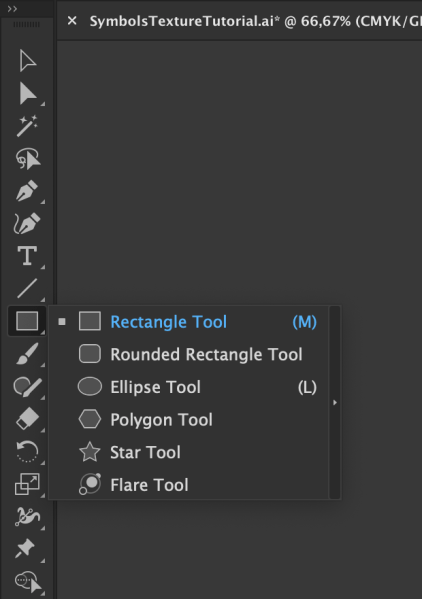Click the Rectangle tool in toolbar
Screen dimensions: 422x599
pyautogui.click(x=27, y=321)
